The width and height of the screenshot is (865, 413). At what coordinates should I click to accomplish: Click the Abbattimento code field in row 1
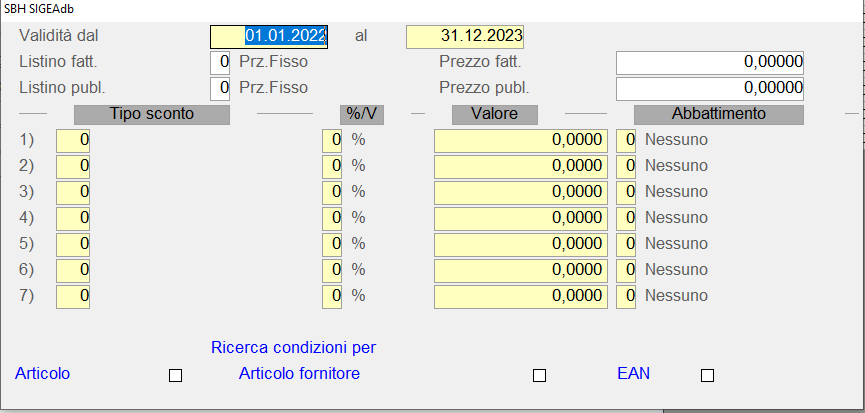[626, 140]
